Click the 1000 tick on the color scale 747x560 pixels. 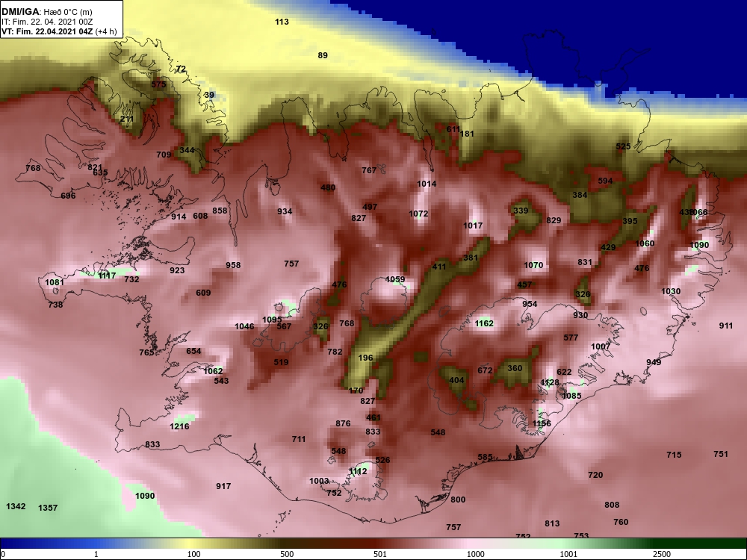click(x=476, y=554)
